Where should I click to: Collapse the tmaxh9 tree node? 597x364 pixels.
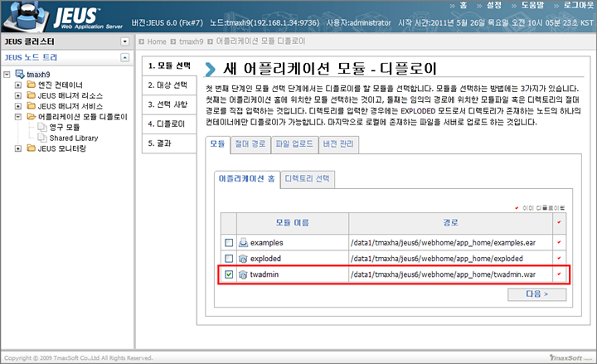point(7,75)
